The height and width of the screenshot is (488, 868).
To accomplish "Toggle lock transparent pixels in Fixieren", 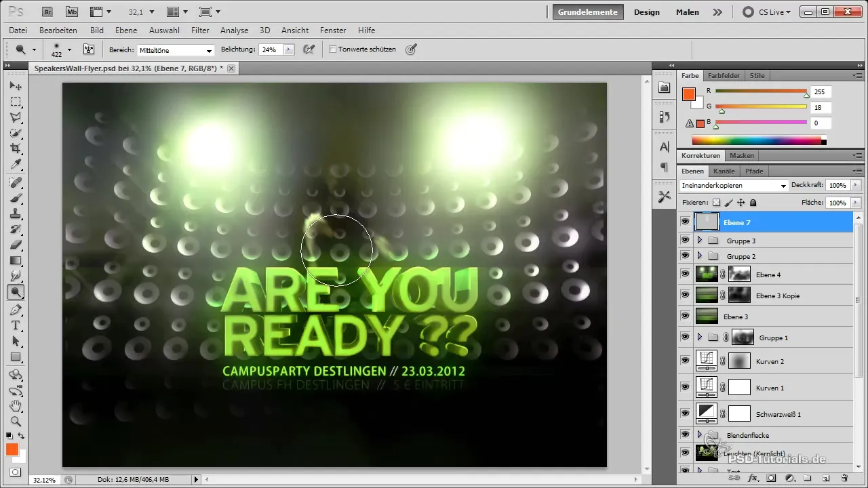I will [716, 202].
